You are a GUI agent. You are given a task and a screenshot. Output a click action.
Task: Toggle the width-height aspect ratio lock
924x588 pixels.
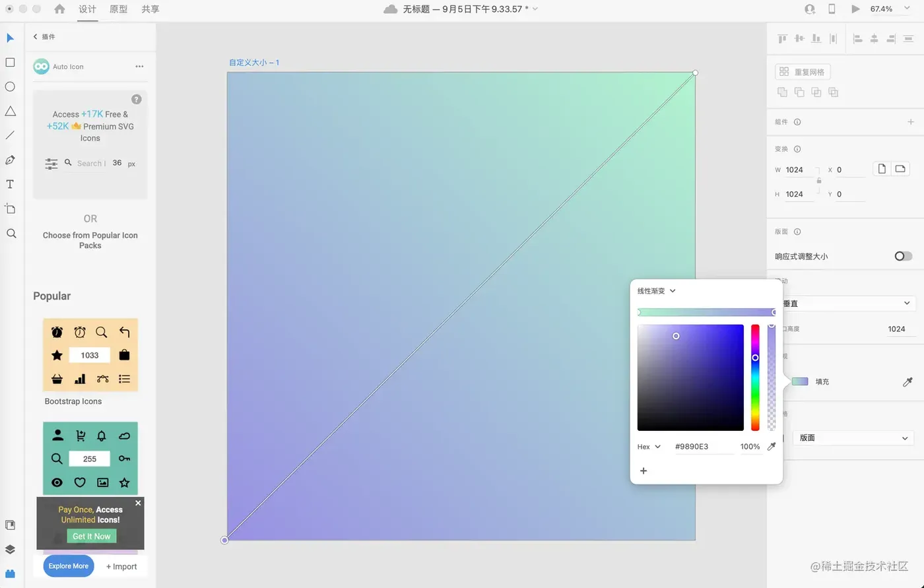(x=819, y=181)
